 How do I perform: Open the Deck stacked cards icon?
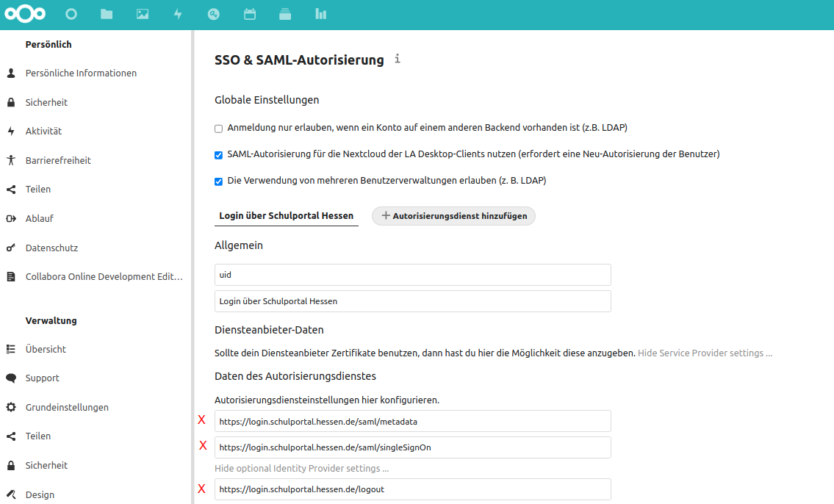pyautogui.click(x=285, y=15)
